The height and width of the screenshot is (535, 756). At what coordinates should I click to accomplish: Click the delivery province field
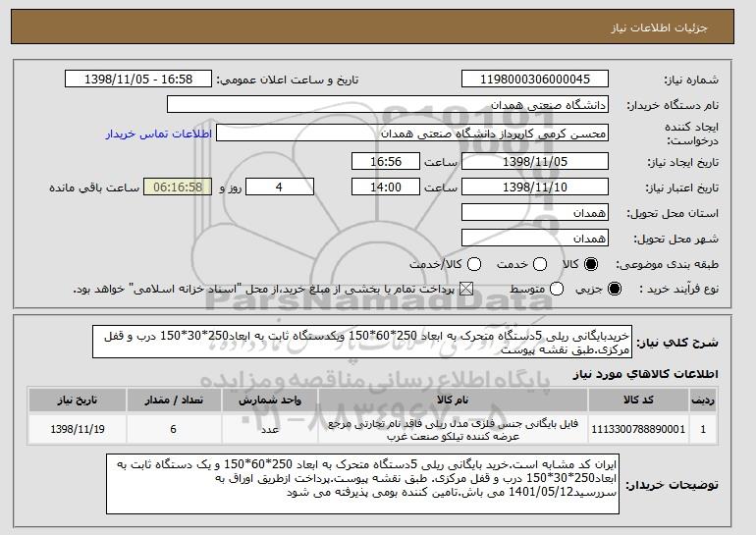[535, 213]
